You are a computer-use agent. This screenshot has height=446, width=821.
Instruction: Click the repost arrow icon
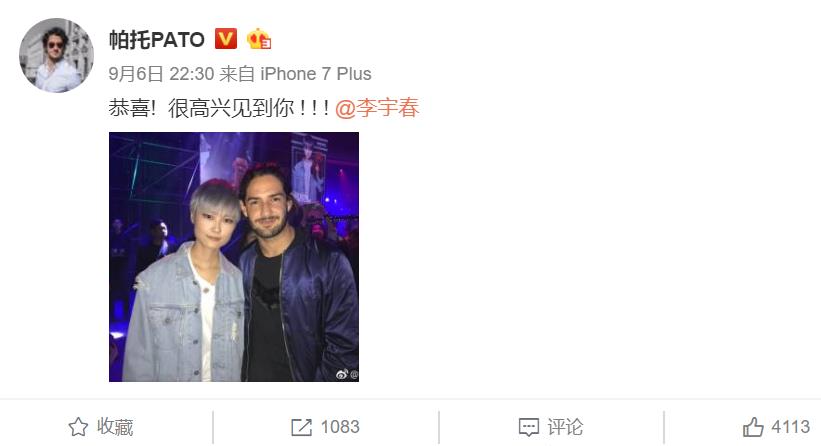[302, 427]
